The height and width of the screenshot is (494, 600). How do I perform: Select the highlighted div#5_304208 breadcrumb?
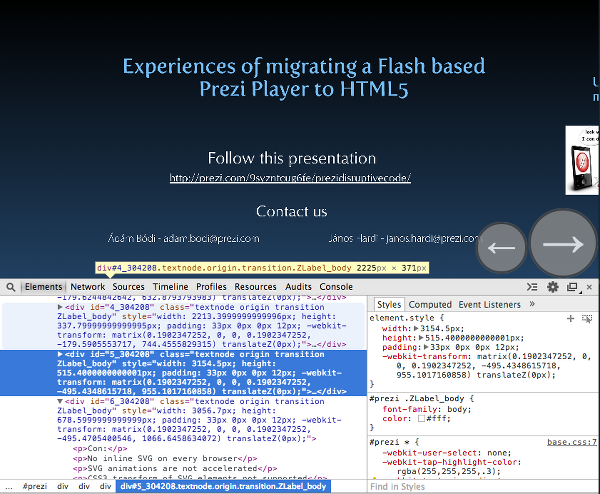tap(223, 486)
